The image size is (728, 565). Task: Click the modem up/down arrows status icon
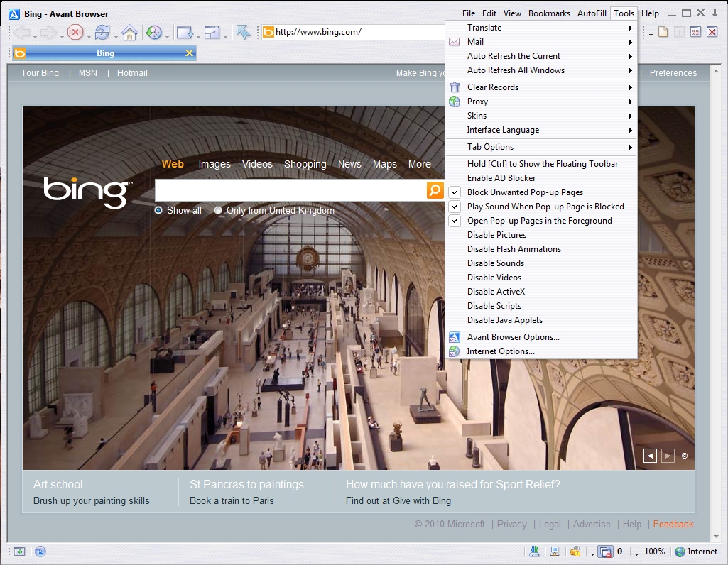pyautogui.click(x=534, y=551)
